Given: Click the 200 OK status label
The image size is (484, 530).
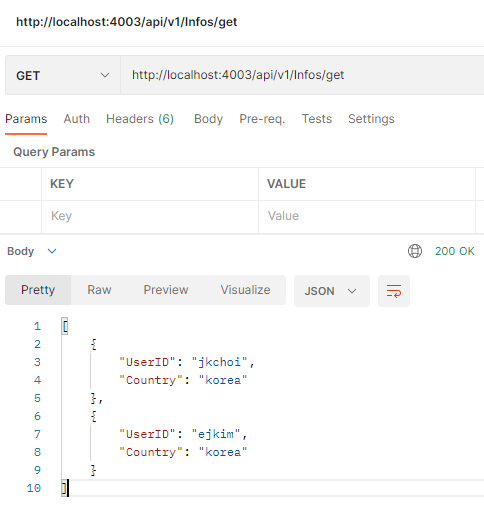Looking at the screenshot, I should (x=455, y=251).
